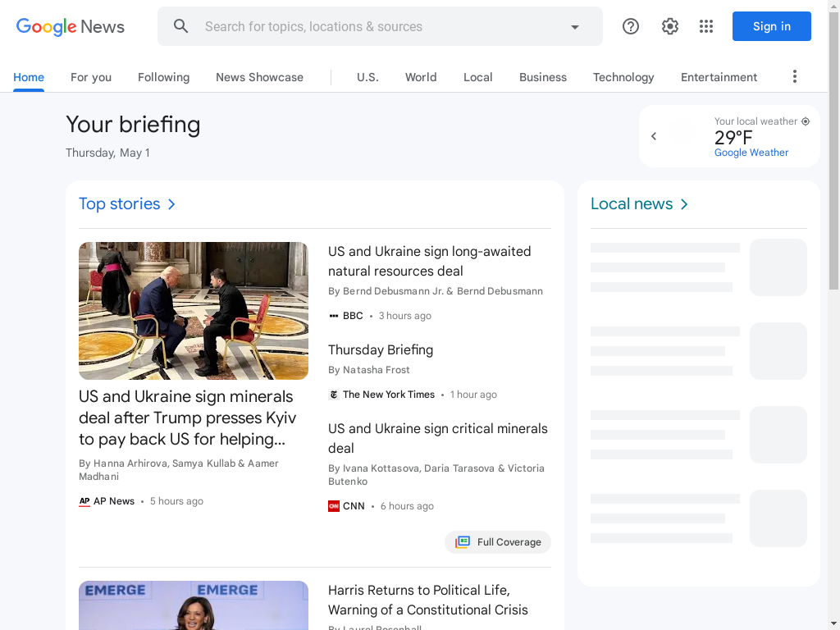Open the Trump and Zelensky photo thumbnail
The width and height of the screenshot is (840, 630).
[194, 311]
